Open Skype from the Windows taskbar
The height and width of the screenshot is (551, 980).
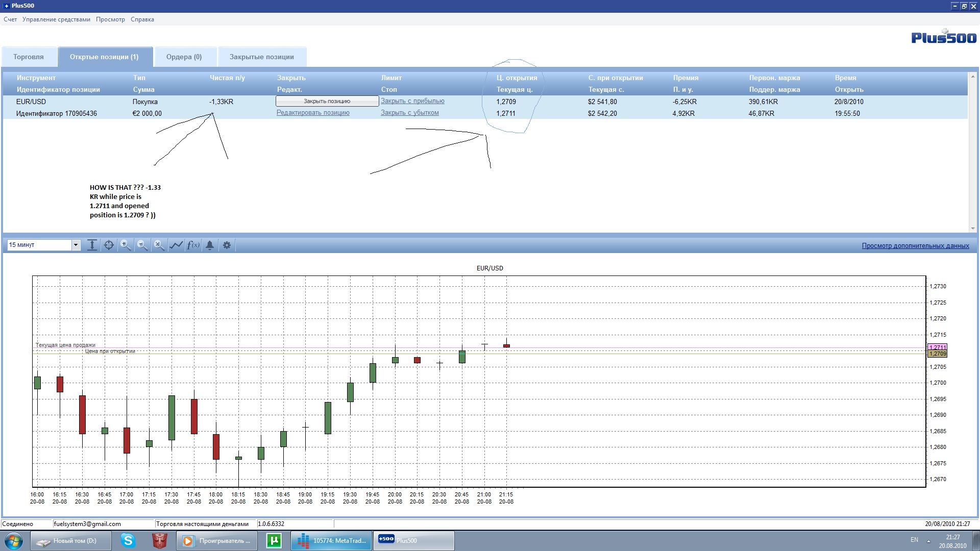(x=128, y=541)
